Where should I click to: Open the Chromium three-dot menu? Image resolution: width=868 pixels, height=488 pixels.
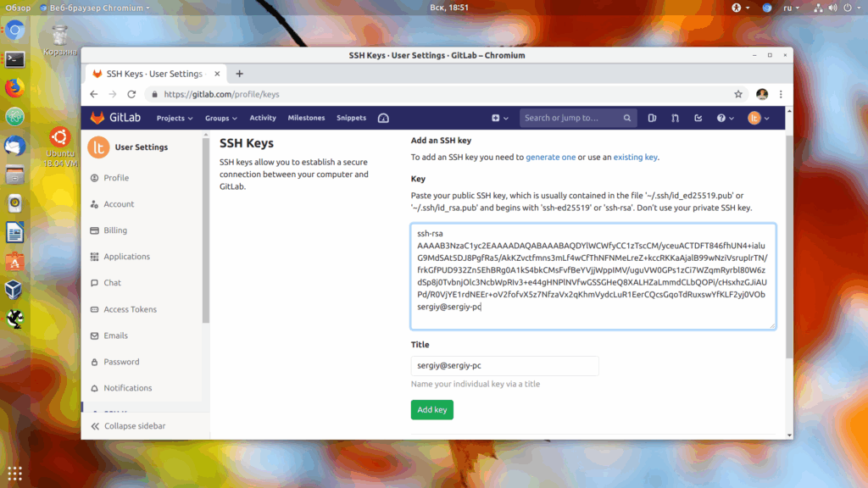tap(781, 94)
